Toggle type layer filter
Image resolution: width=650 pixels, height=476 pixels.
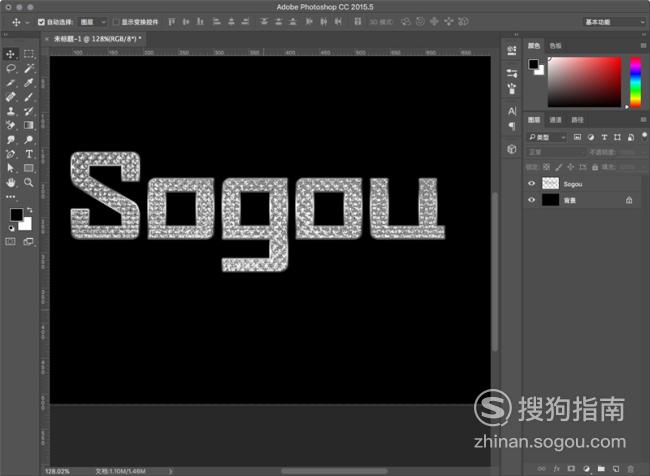(x=604, y=137)
